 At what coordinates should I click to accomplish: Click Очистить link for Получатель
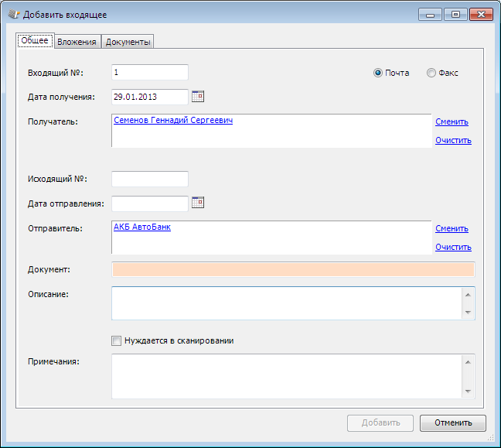click(453, 140)
